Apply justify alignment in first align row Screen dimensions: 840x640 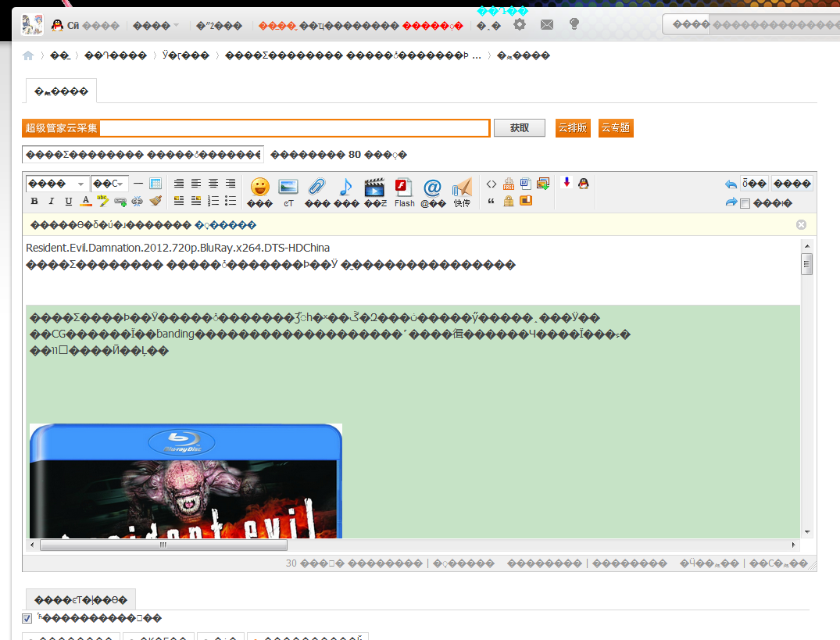[179, 184]
